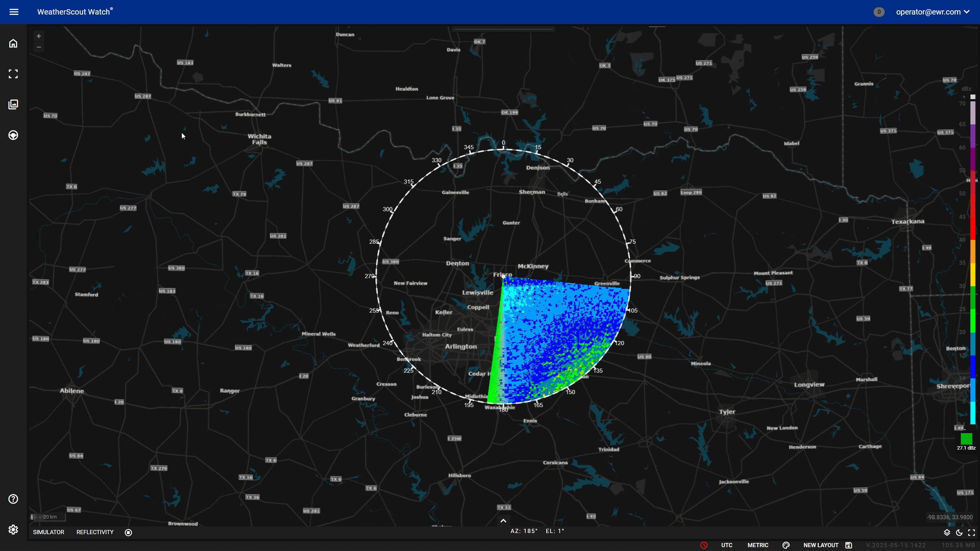
Task: Click the SIMULATOR label in bottom bar
Action: coord(48,532)
